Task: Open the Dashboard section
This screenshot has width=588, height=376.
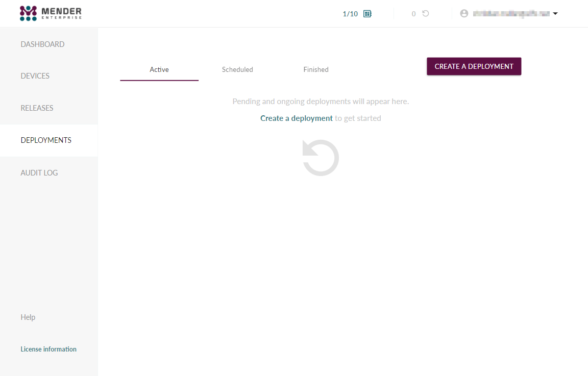Action: (42, 44)
